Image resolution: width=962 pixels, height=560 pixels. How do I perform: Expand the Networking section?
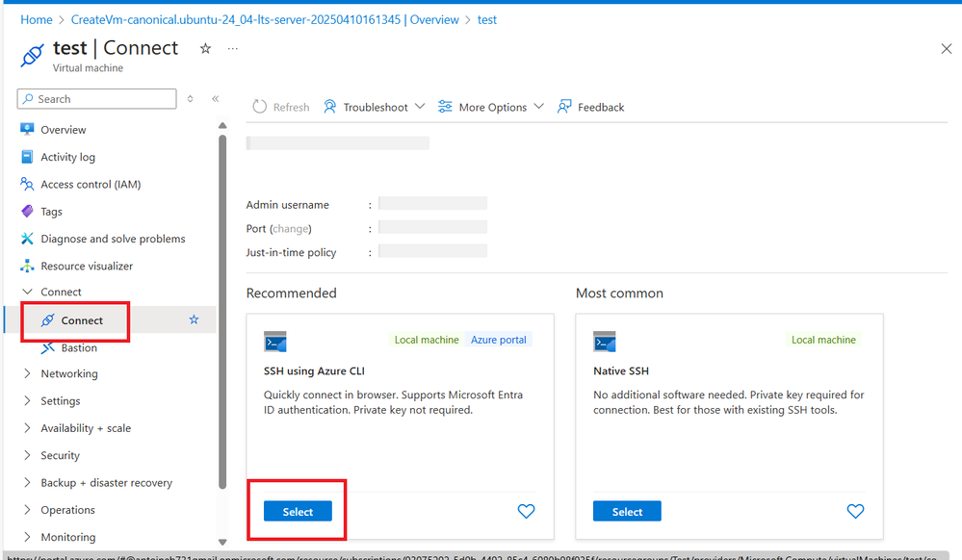click(27, 373)
